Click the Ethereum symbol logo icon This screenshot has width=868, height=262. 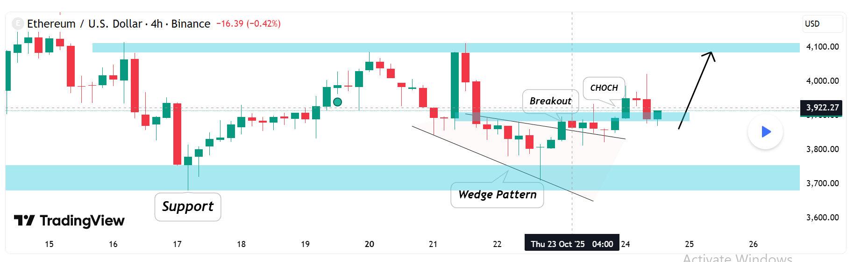click(x=18, y=23)
